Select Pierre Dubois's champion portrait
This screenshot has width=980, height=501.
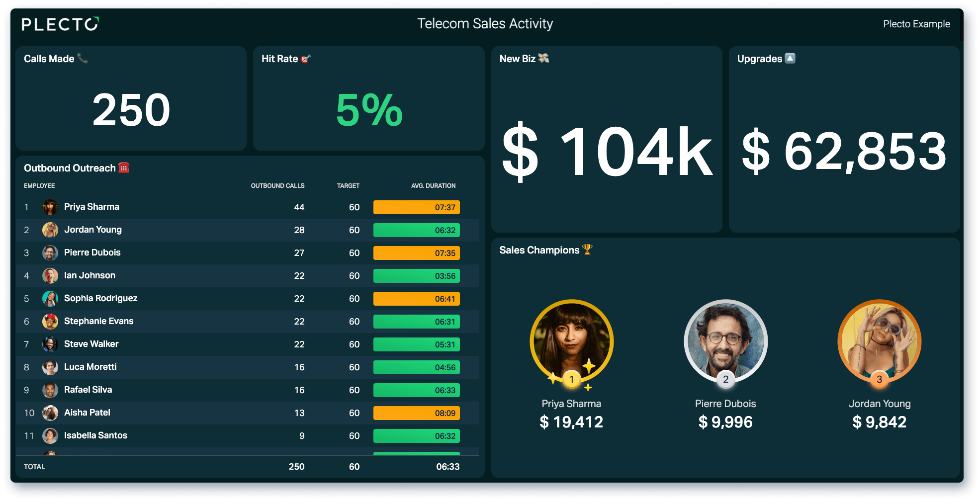(725, 342)
